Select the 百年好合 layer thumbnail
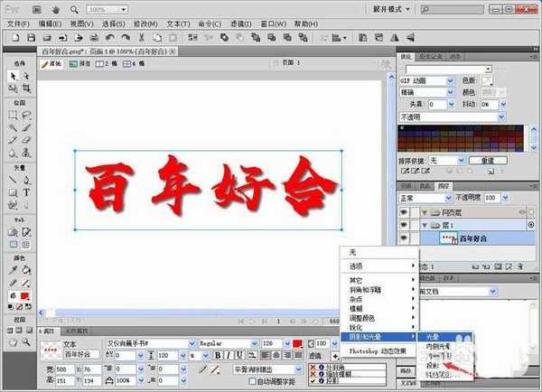 tap(448, 238)
